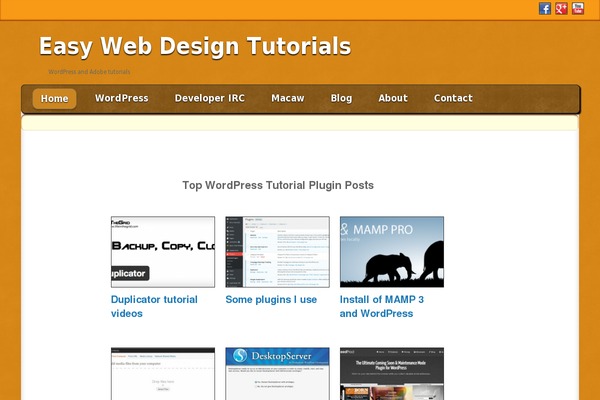This screenshot has height=400, width=600.
Task: Click the media upload screenshot thumbnail
Action: click(163, 374)
